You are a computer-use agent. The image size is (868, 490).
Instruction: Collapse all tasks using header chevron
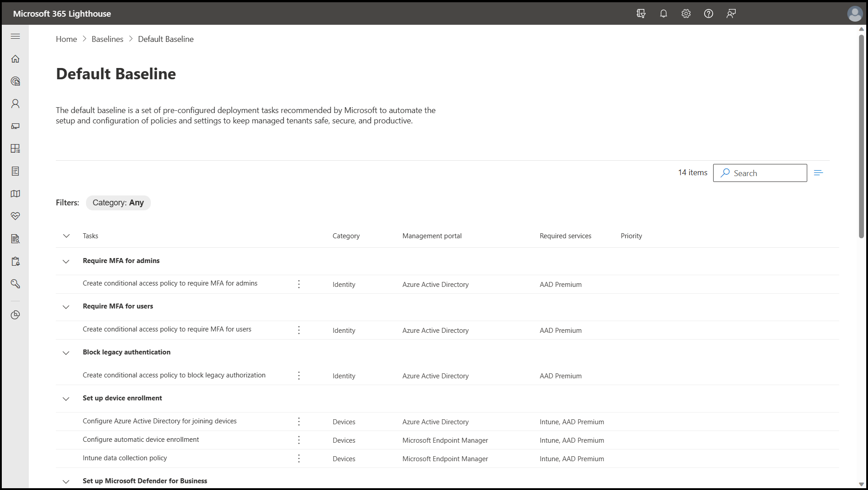click(66, 236)
